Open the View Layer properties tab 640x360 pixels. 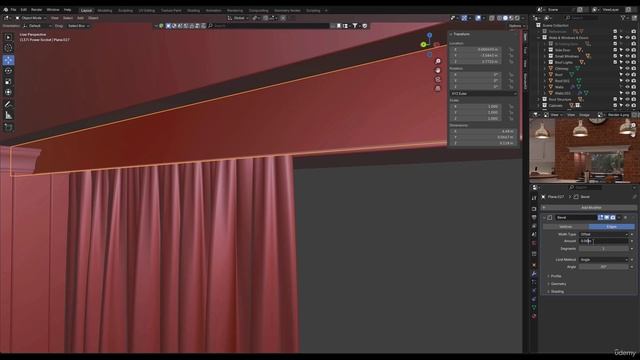point(534,226)
